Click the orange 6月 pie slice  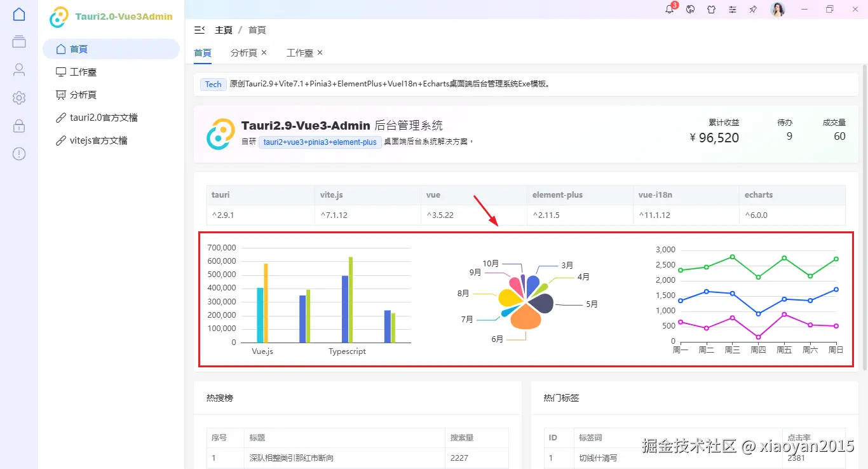tap(525, 318)
